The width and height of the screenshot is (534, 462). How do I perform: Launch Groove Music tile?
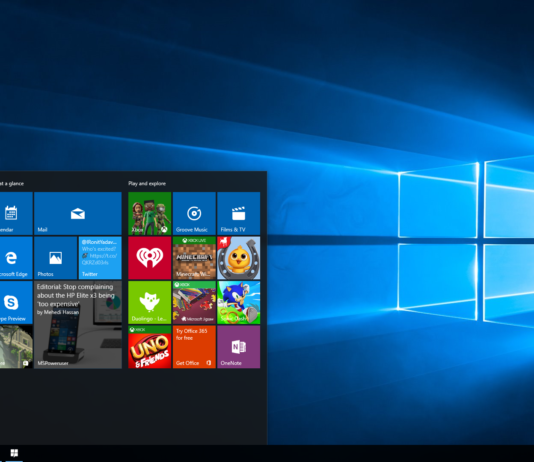coord(194,213)
